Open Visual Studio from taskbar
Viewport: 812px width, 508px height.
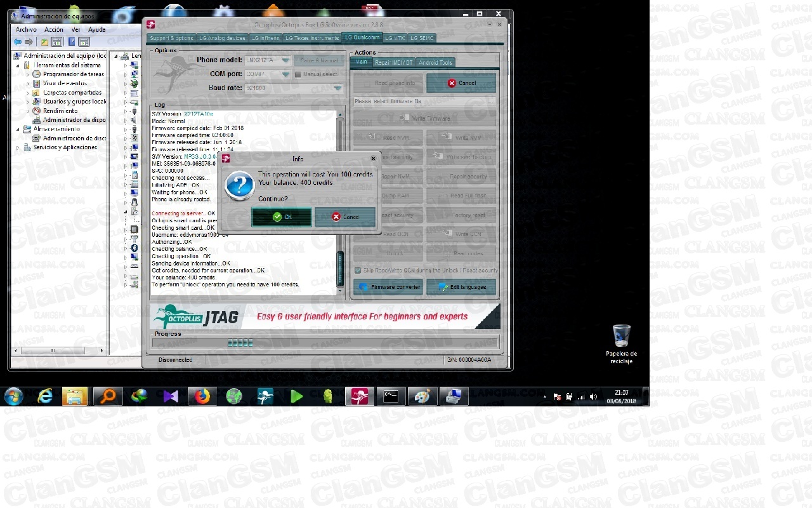pyautogui.click(x=171, y=396)
